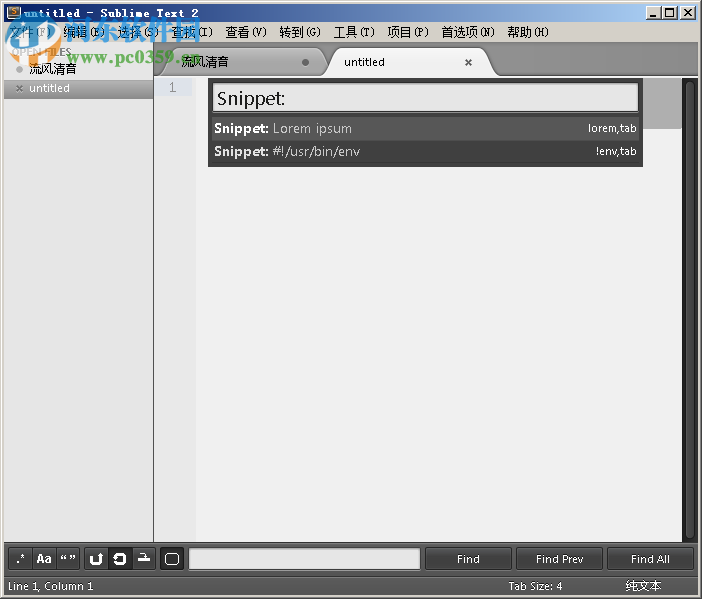Toggle whole word quotes option

coord(68,559)
